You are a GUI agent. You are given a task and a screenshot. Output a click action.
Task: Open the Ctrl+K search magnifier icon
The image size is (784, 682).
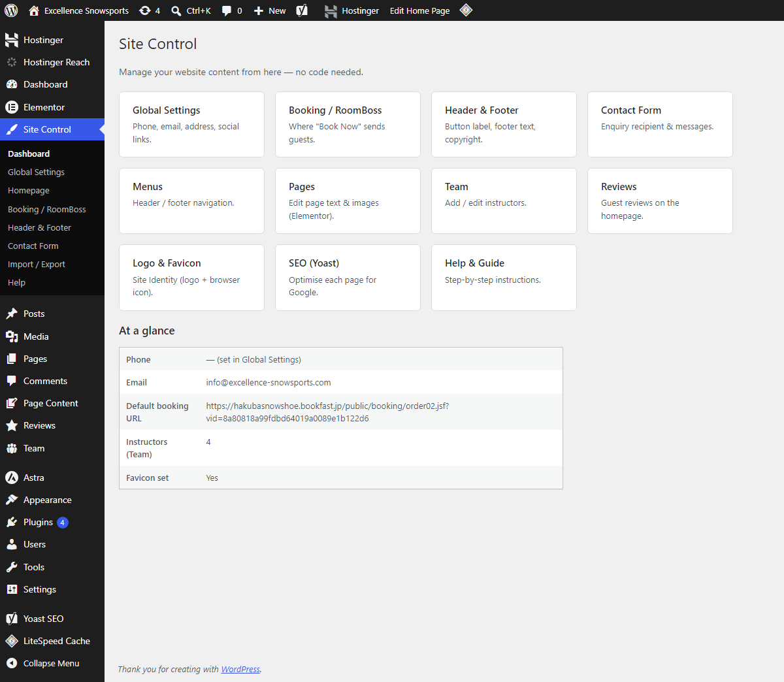(176, 10)
